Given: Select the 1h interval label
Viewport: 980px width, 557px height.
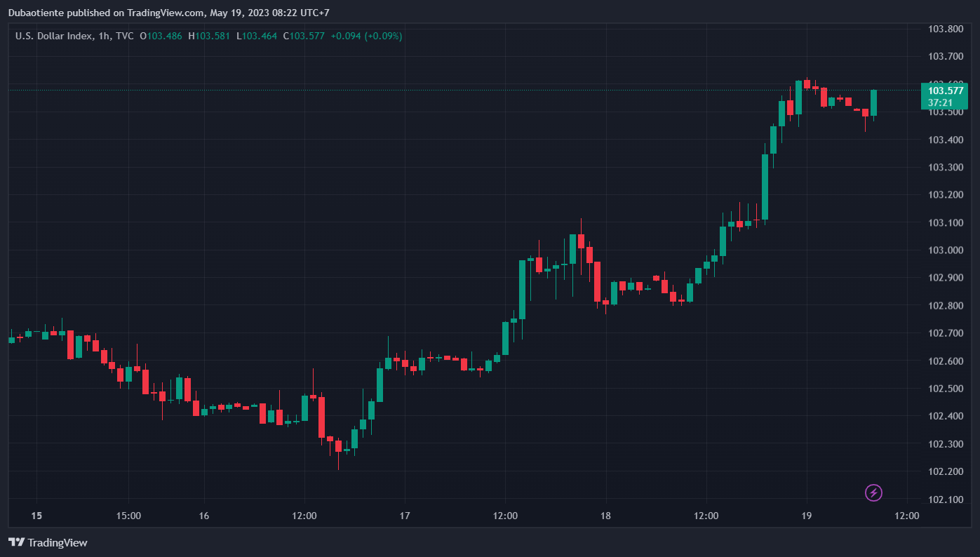Looking at the screenshot, I should point(102,36).
